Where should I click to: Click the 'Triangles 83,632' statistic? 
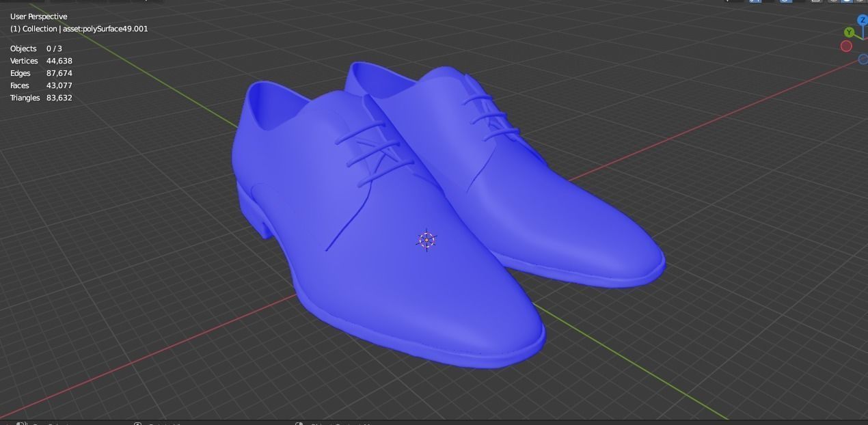[41, 98]
